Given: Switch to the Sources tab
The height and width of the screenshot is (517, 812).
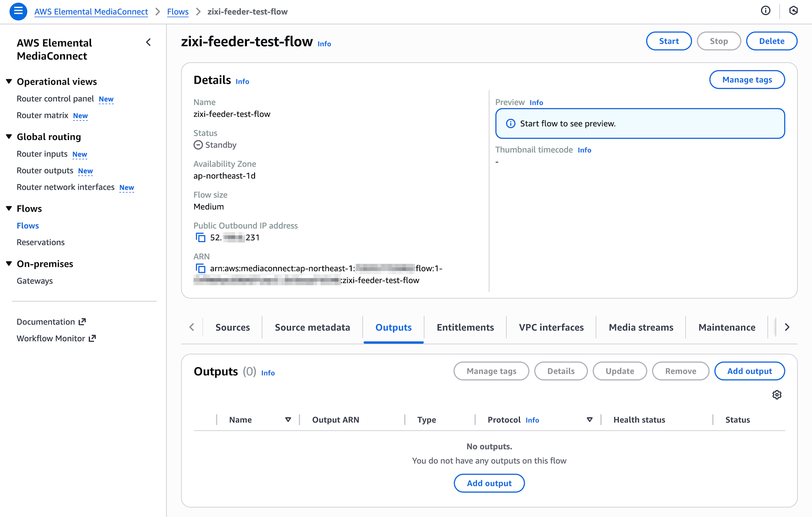Looking at the screenshot, I should point(233,327).
